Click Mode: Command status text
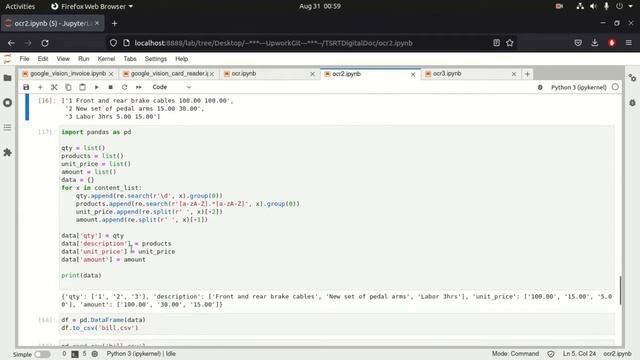The height and width of the screenshot is (360, 640). (x=515, y=354)
